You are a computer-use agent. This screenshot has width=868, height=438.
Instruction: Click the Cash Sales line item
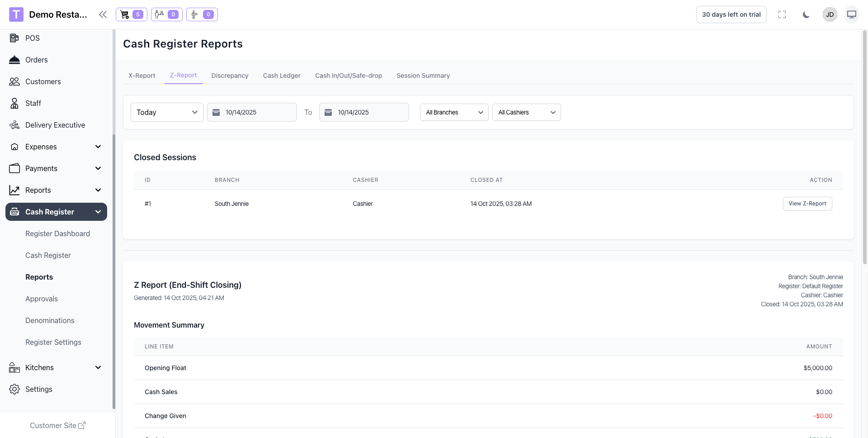tap(161, 392)
